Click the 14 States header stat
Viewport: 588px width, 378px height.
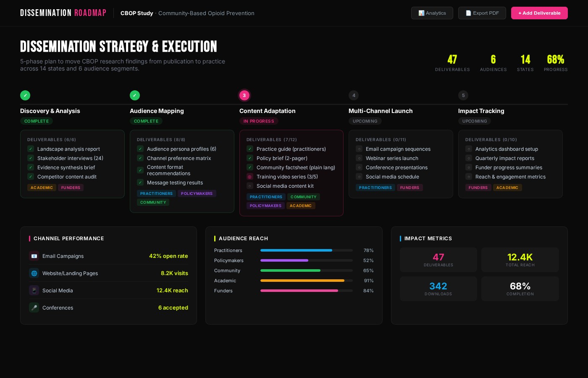[525, 63]
